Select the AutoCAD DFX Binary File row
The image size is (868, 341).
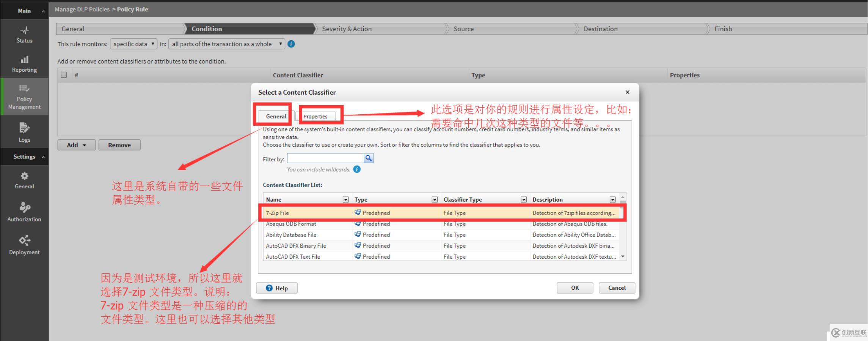tap(441, 246)
